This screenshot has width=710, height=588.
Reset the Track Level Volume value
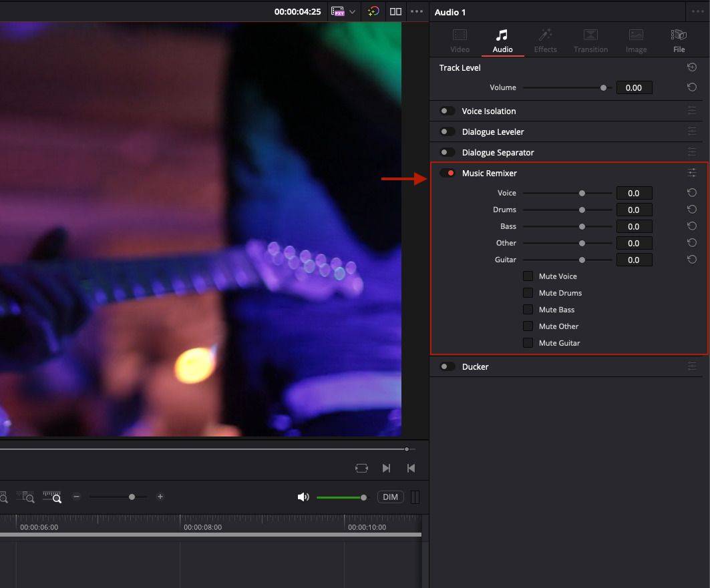pyautogui.click(x=691, y=87)
